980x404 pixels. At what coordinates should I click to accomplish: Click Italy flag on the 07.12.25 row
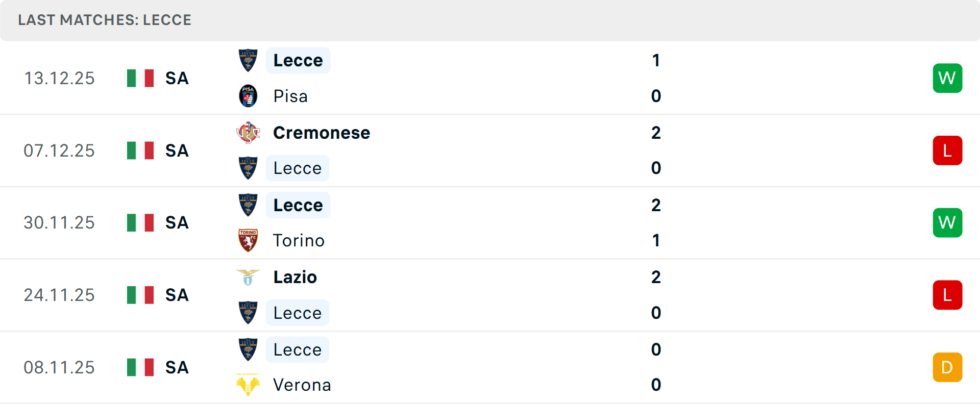[x=140, y=150]
